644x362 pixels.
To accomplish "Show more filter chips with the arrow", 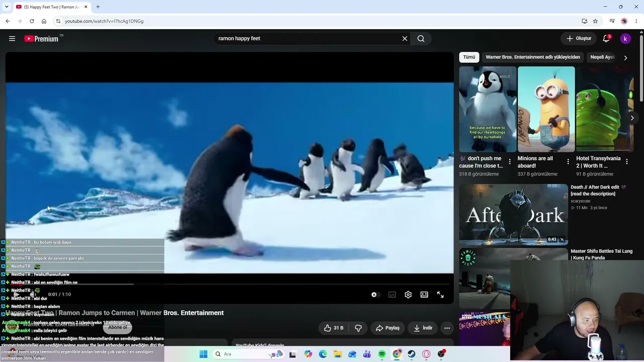I will [625, 58].
